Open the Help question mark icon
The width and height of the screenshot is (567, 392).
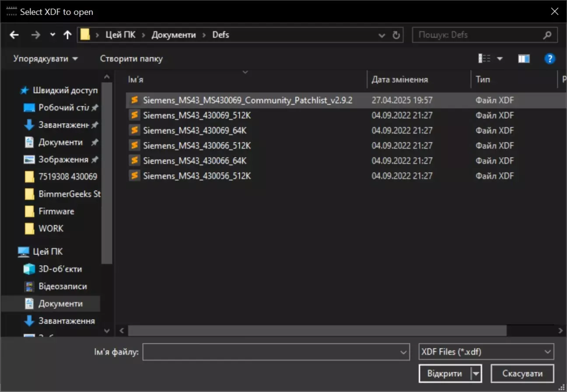click(550, 59)
